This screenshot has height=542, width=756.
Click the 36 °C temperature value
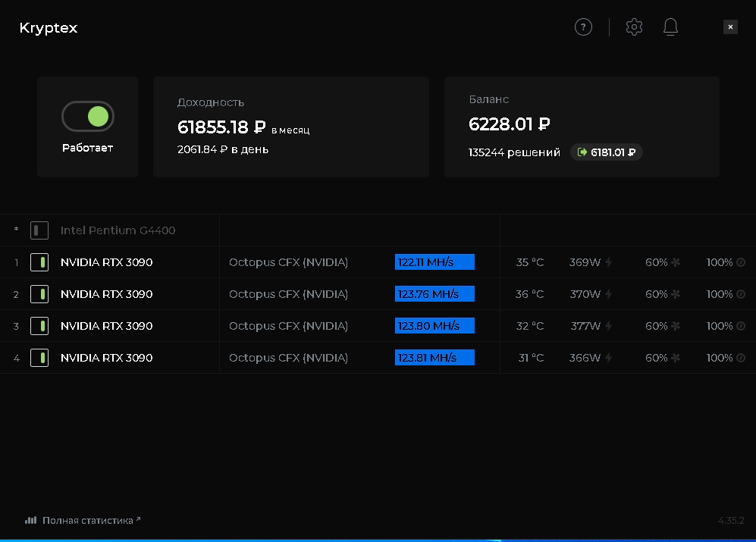(529, 294)
